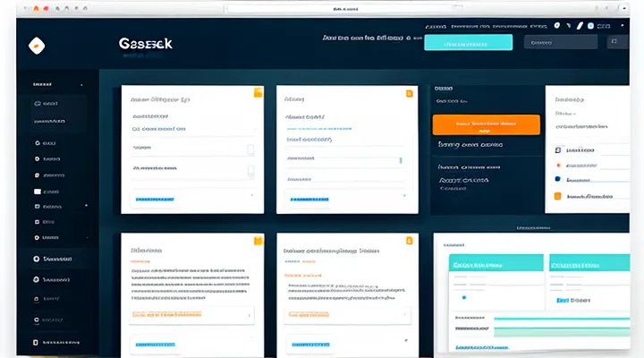Expand the first sidebar section chevron
Viewport: 644px width, 358px height.
[x=82, y=85]
